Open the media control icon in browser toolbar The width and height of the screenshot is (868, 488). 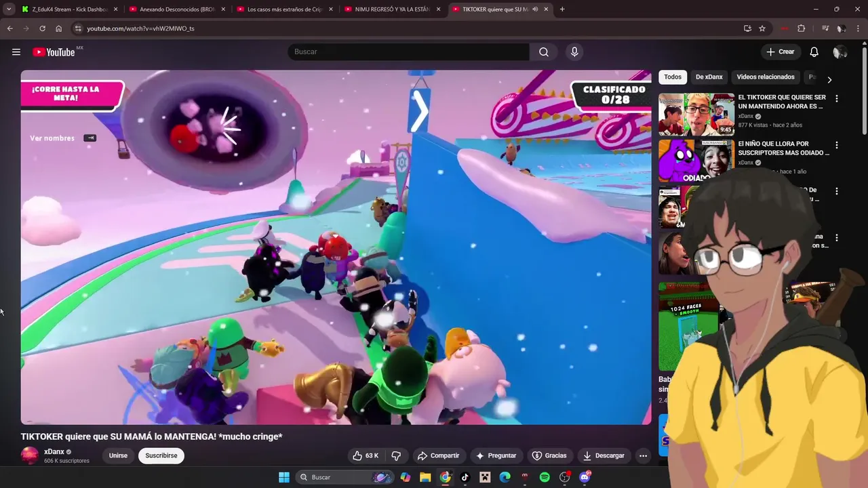(825, 28)
